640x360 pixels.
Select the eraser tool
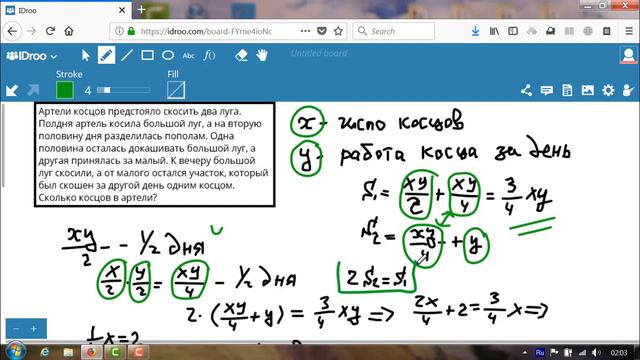241,56
